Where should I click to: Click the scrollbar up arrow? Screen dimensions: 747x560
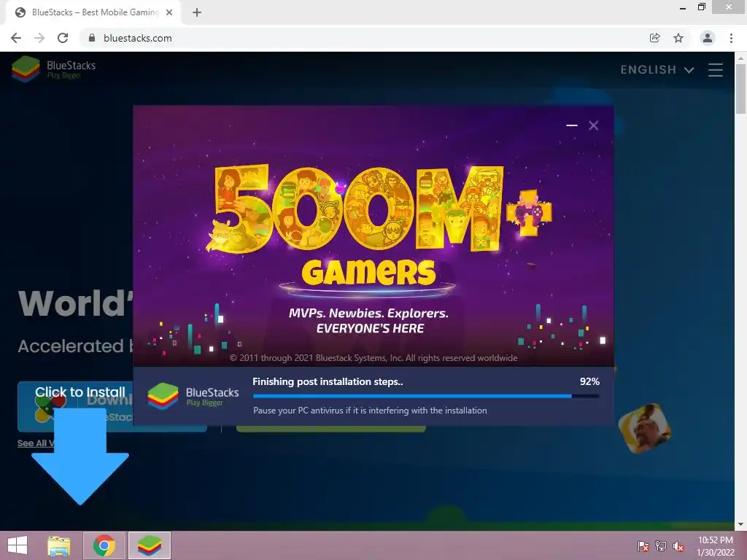740,58
